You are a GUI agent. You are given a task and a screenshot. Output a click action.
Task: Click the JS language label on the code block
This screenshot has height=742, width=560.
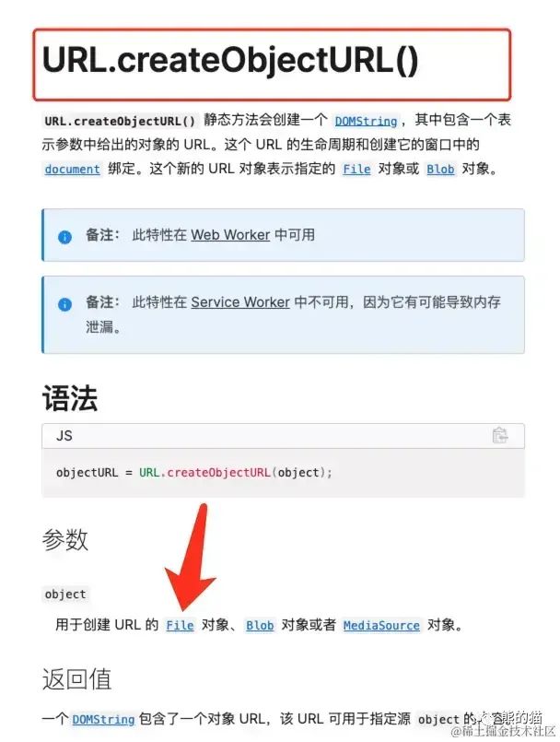(64, 435)
